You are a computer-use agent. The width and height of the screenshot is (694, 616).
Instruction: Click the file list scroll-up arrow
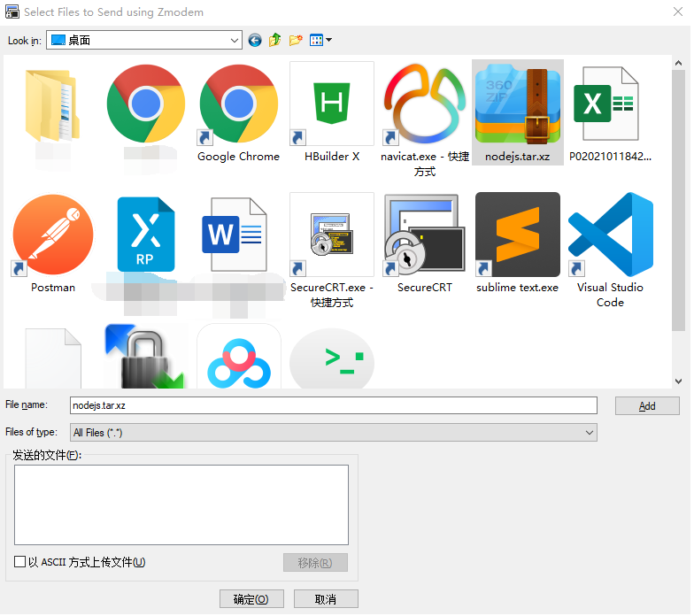click(678, 64)
